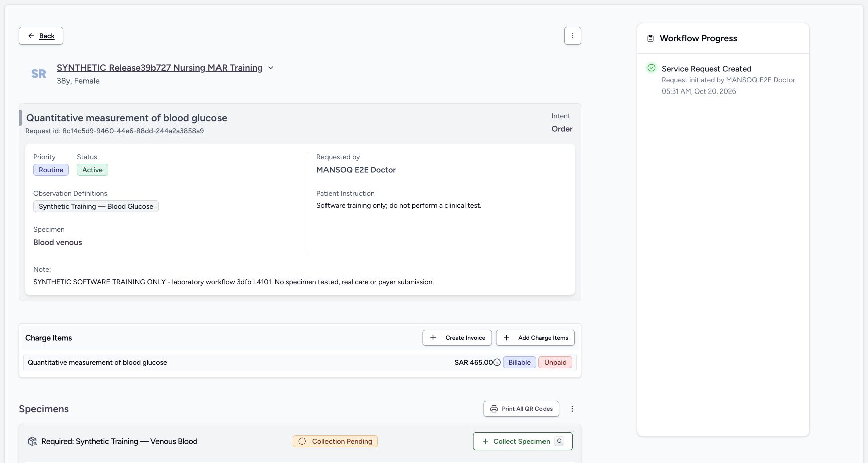Click the Service Request Created step title
The width and height of the screenshot is (868, 463).
tap(706, 69)
